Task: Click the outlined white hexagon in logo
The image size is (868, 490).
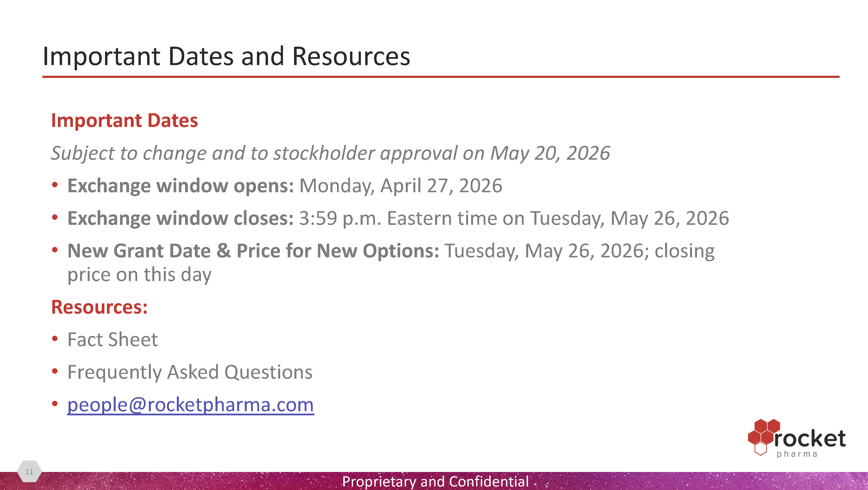Action: (760, 449)
